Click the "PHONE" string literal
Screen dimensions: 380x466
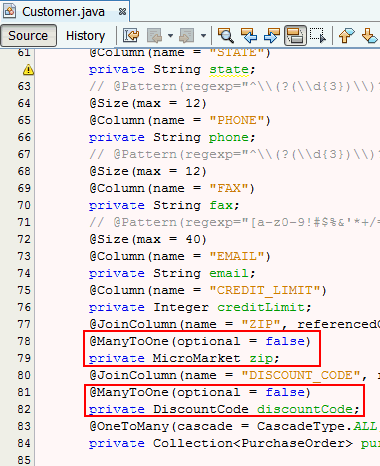[x=236, y=120]
